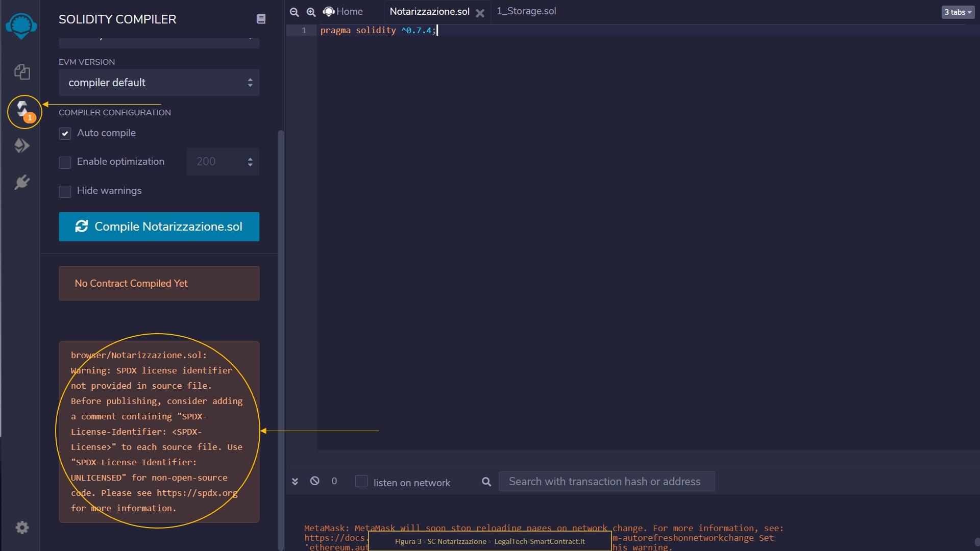Open the compiler documentation book icon
The width and height of the screenshot is (980, 551).
261,19
